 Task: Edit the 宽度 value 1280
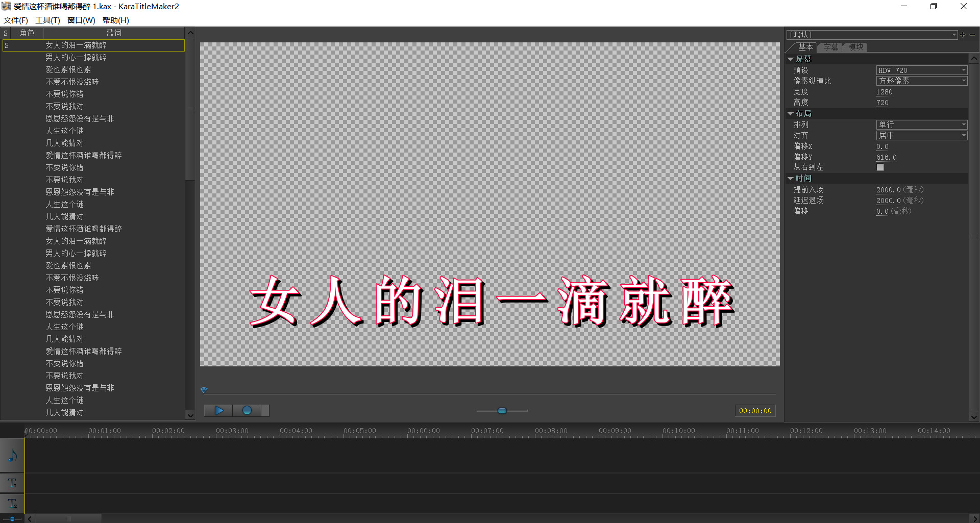(x=885, y=92)
